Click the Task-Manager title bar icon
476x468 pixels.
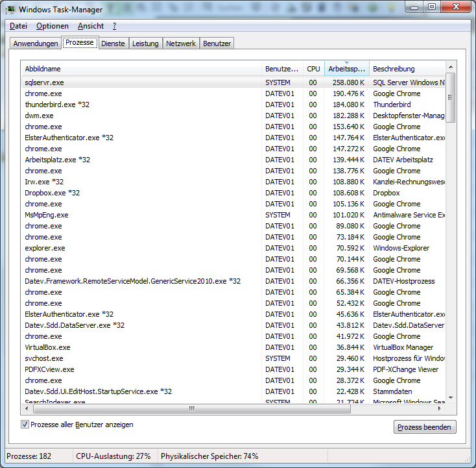click(10, 10)
